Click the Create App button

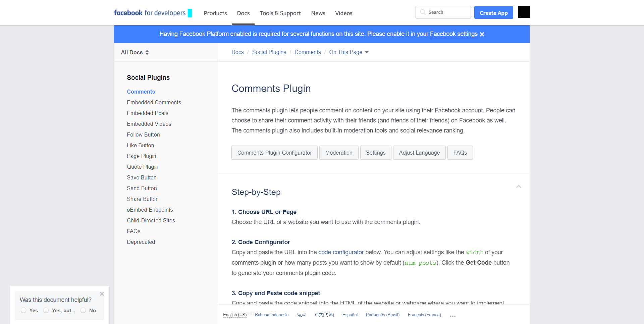tap(493, 12)
